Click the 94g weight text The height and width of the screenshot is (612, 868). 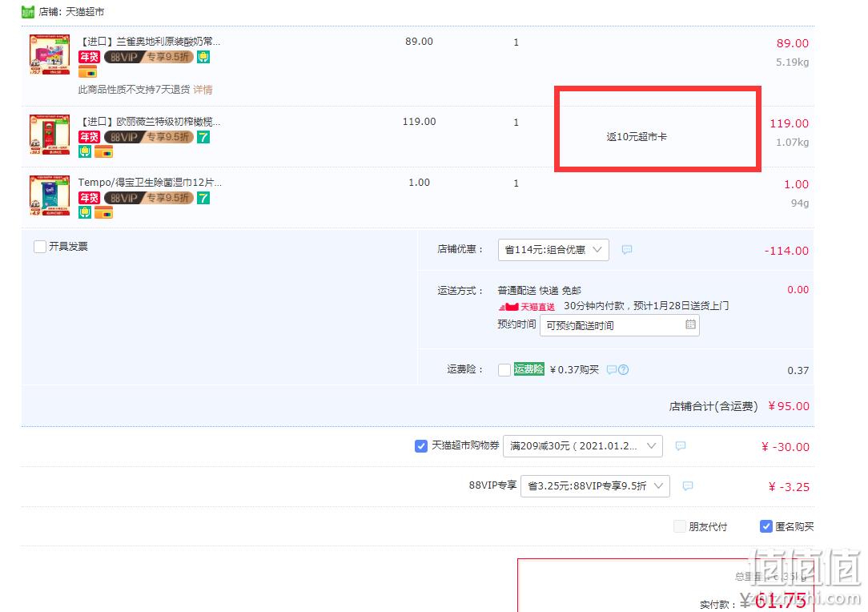800,203
